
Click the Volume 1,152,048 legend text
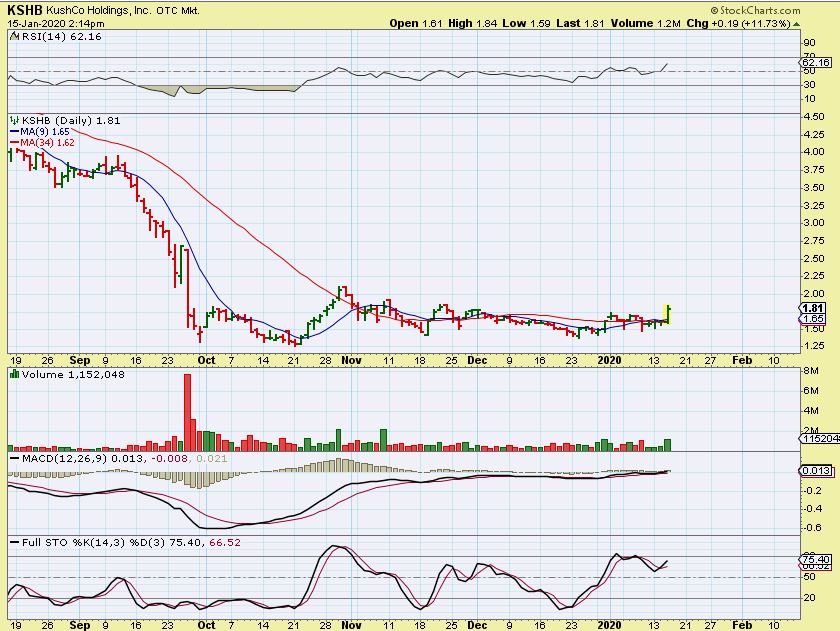[x=73, y=374]
